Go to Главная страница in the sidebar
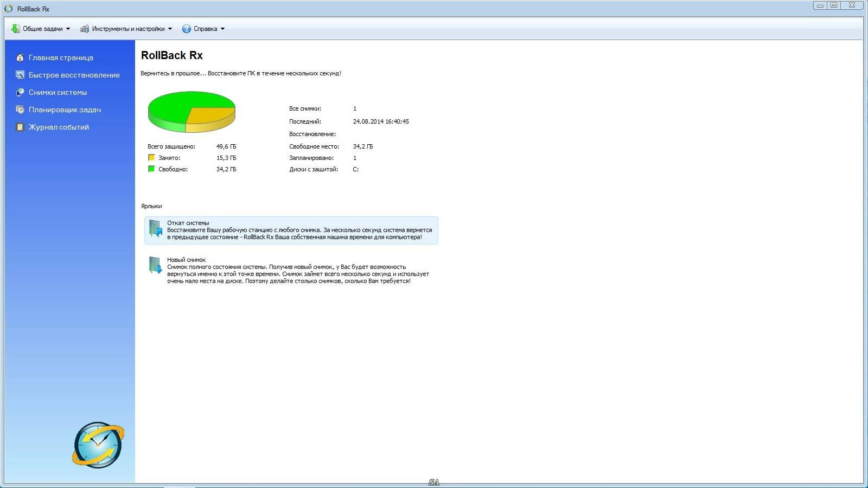The height and width of the screenshot is (488, 868). (x=61, y=57)
